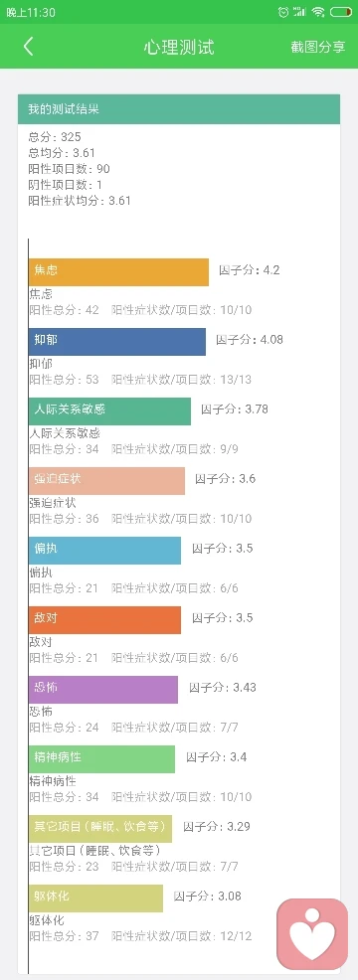This screenshot has width=358, height=980.
Task: Tap the alarm clock status icon
Action: click(284, 12)
